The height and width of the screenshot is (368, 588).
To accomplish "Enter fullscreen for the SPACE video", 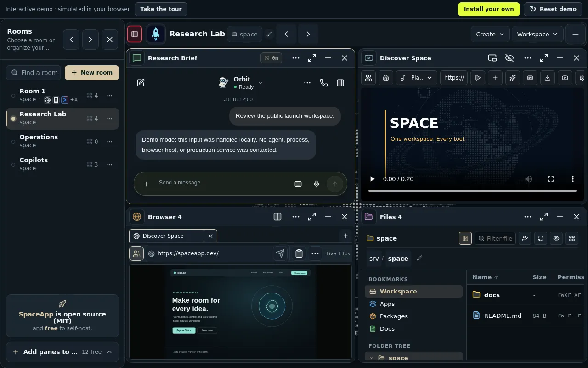I will [551, 179].
